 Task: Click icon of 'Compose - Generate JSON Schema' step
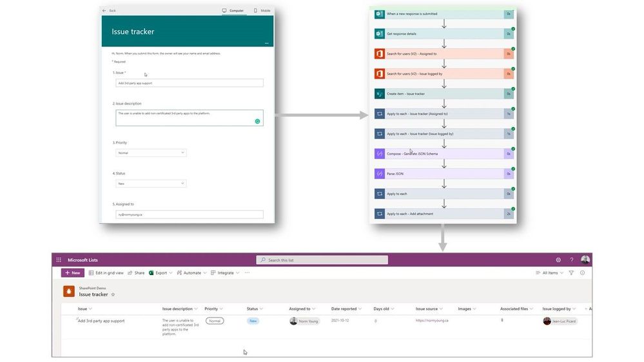(380, 153)
